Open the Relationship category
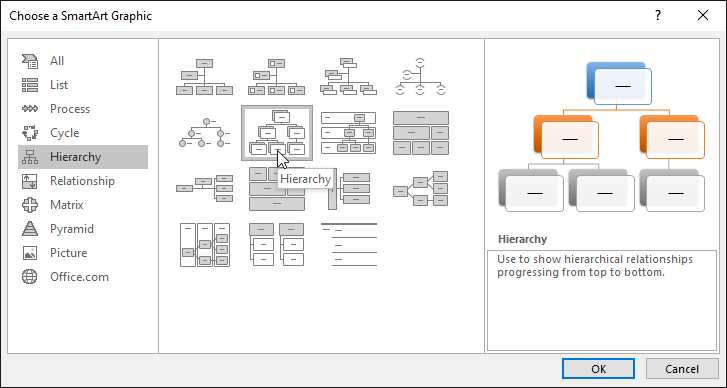 point(83,181)
